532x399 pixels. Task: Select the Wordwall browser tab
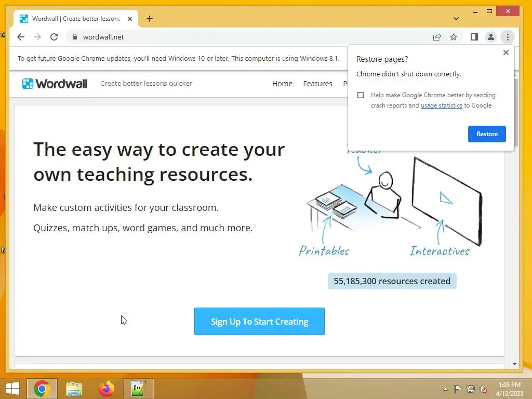pyautogui.click(x=76, y=19)
